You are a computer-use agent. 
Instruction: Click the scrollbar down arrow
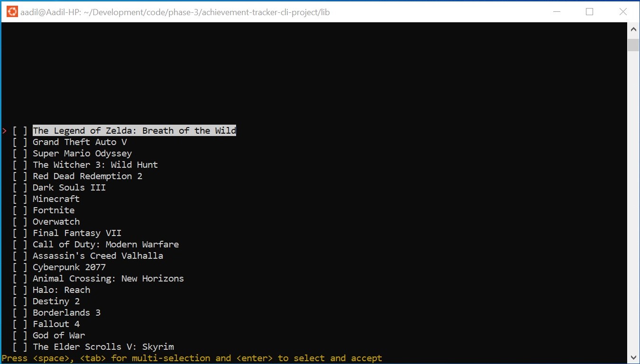click(633, 357)
